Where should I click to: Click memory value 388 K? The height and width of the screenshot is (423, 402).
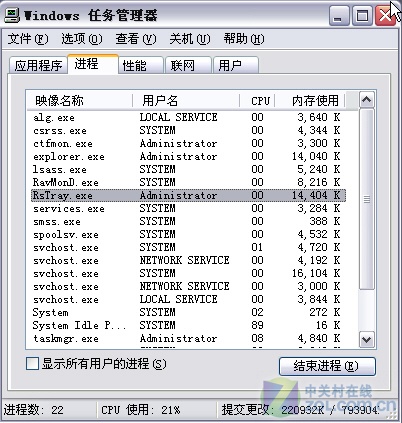click(325, 221)
